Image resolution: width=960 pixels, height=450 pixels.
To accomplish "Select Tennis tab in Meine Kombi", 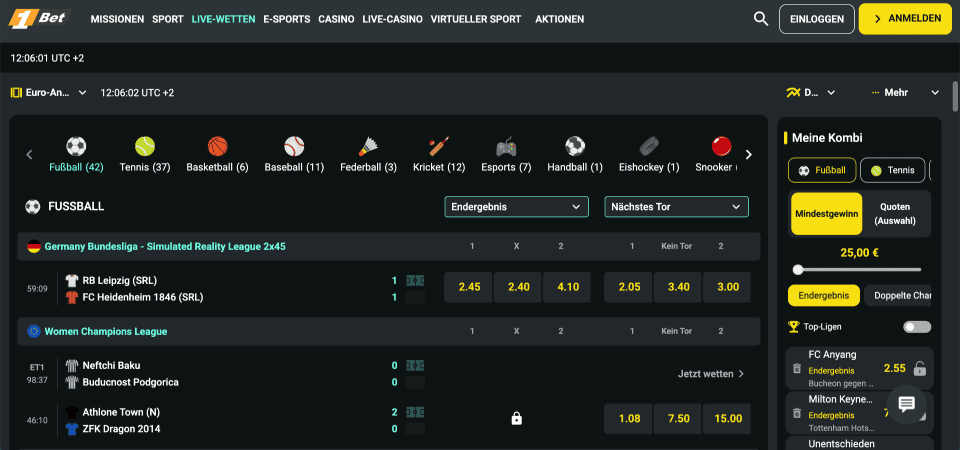I will pyautogui.click(x=892, y=170).
